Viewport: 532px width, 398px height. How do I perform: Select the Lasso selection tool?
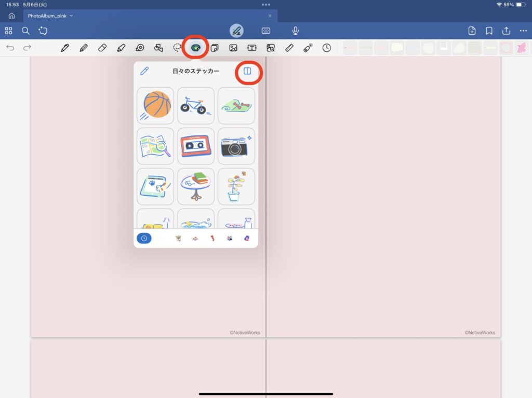(x=177, y=48)
